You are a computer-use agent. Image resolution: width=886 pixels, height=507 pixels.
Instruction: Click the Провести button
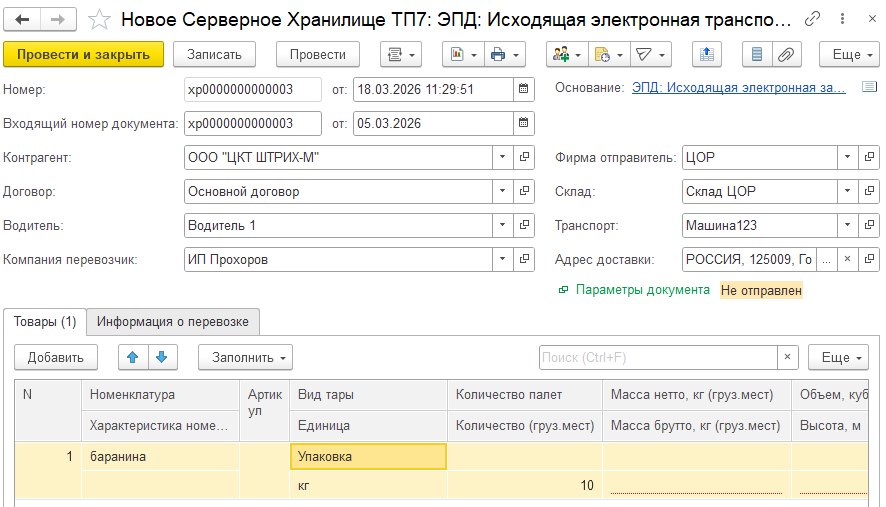pyautogui.click(x=318, y=54)
